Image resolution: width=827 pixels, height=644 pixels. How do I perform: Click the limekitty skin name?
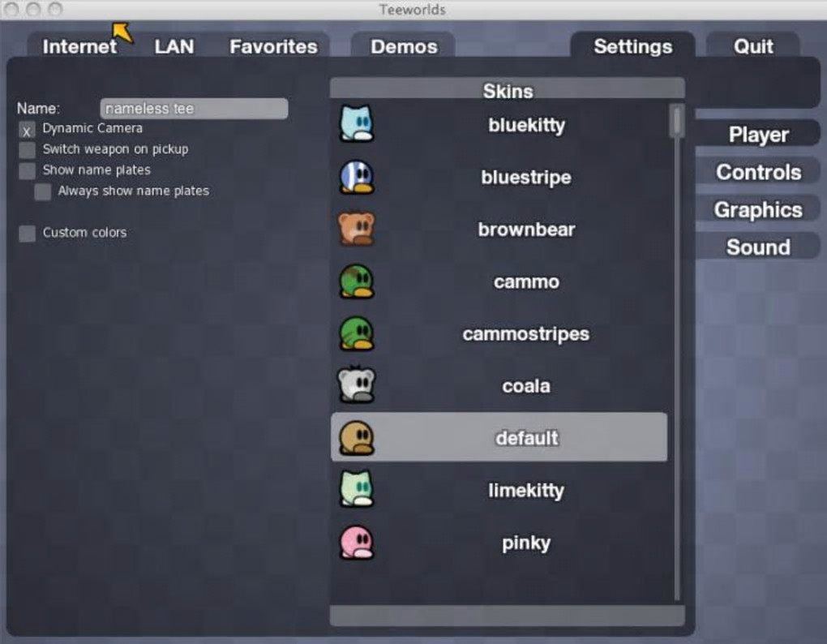point(526,491)
